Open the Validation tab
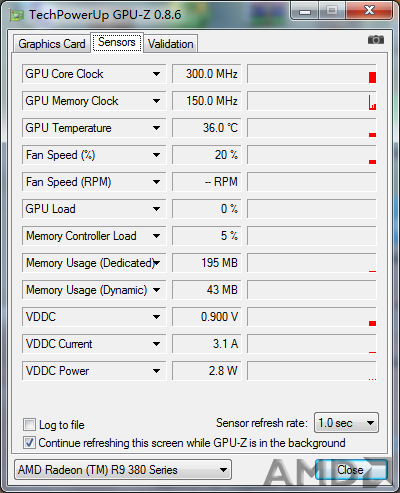The image size is (400, 493). 171,44
